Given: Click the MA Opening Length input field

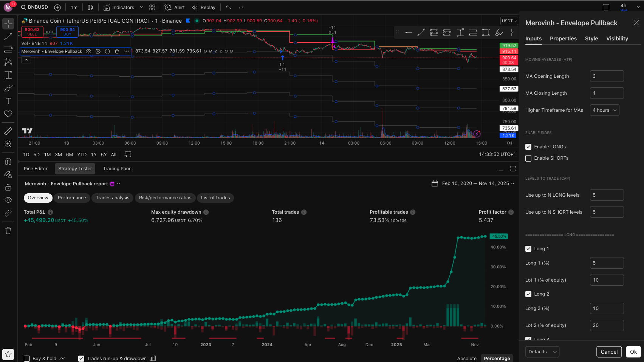Looking at the screenshot, I should pos(607,76).
